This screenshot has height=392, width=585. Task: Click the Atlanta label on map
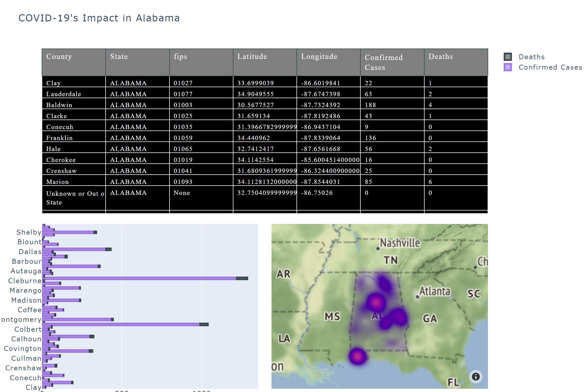coord(435,291)
